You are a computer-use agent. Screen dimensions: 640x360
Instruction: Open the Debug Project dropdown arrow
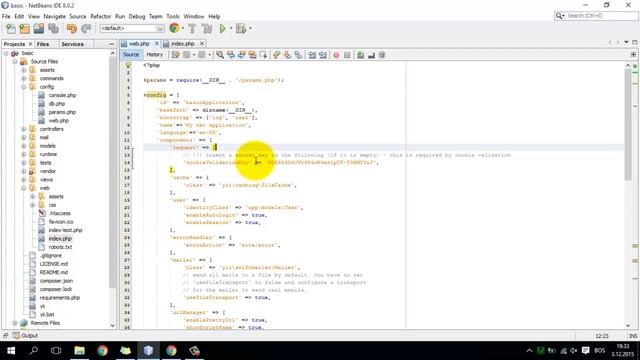coord(250,28)
